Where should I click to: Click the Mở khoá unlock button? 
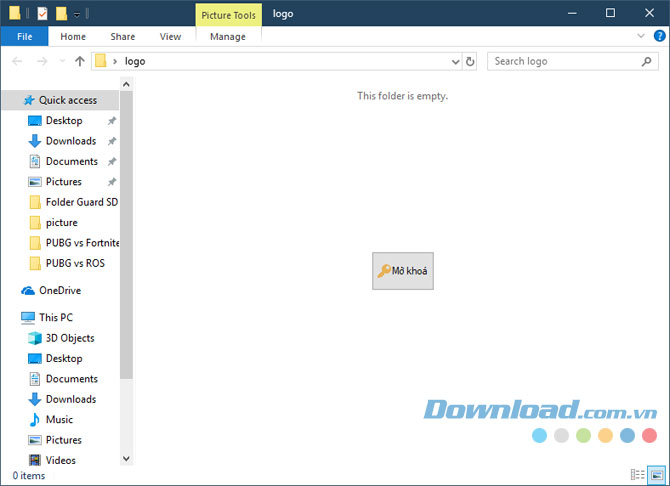click(403, 271)
